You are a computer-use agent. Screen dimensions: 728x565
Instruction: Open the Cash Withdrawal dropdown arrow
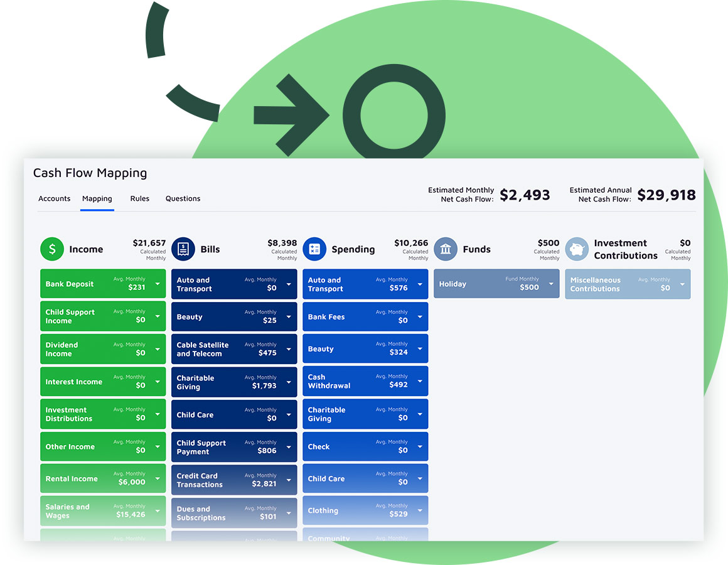click(420, 381)
